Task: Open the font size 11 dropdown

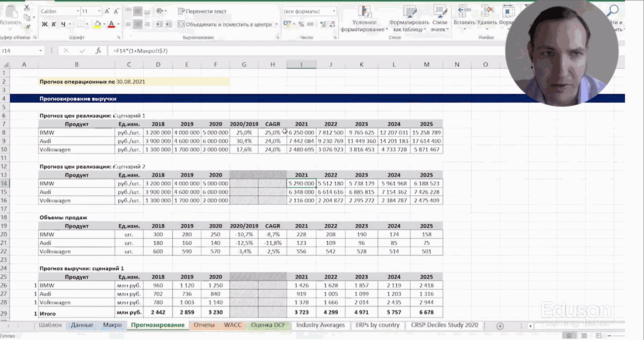Action: pos(99,11)
